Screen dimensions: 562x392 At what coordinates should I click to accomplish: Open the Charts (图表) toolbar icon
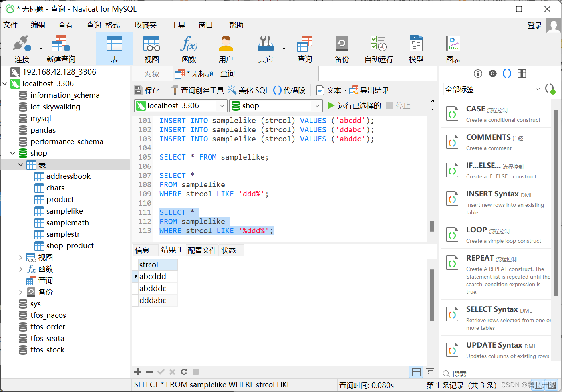(x=453, y=49)
